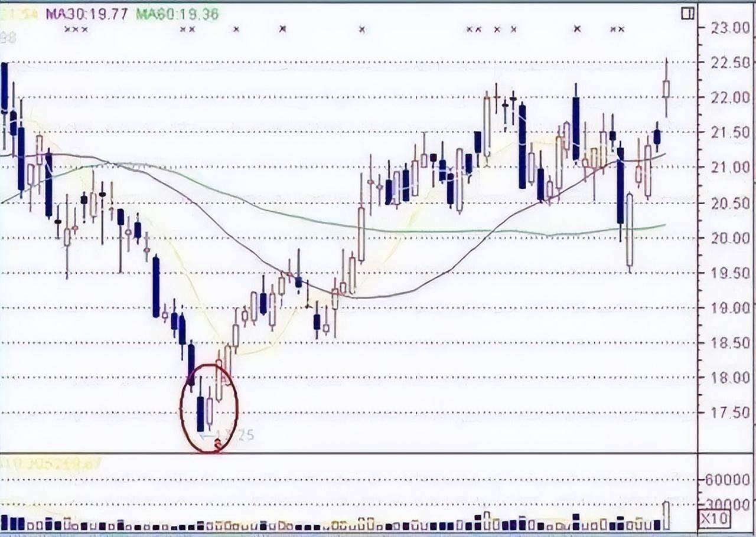The width and height of the screenshot is (756, 537).
Task: Click the 17.25 lowest price label
Action: click(234, 436)
